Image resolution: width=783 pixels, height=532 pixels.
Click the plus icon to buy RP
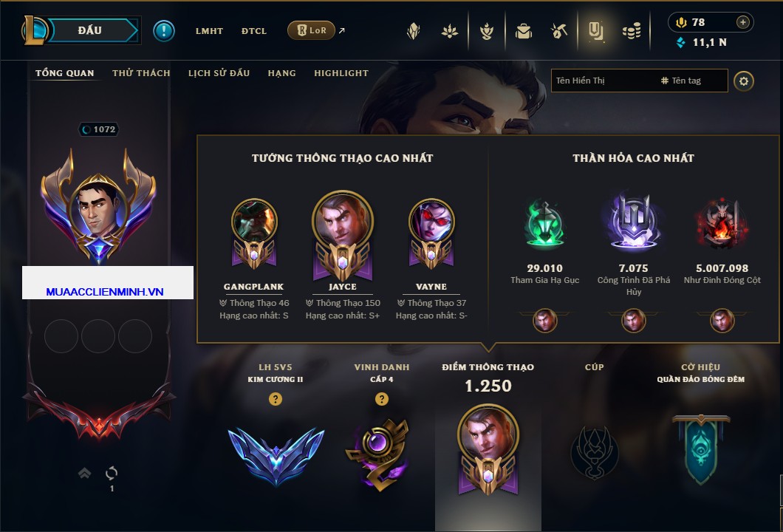743,22
